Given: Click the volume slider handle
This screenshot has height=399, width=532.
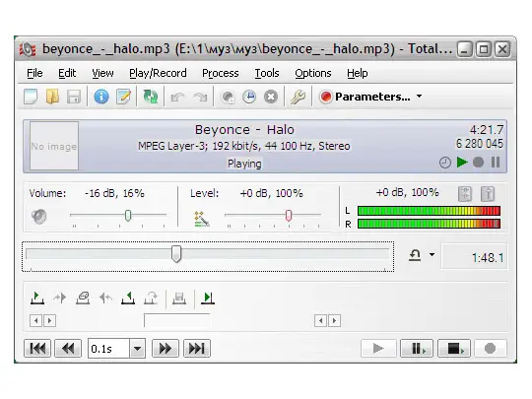Looking at the screenshot, I should (x=128, y=216).
